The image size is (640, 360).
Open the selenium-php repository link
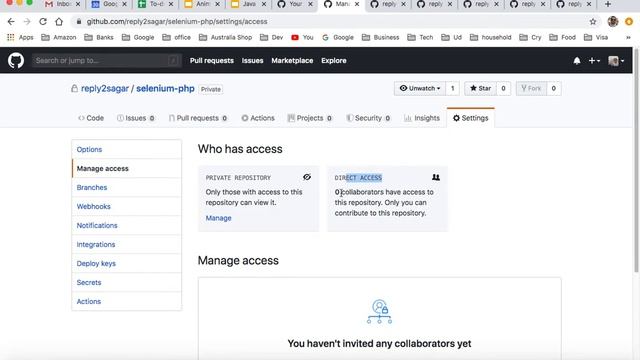(165, 89)
